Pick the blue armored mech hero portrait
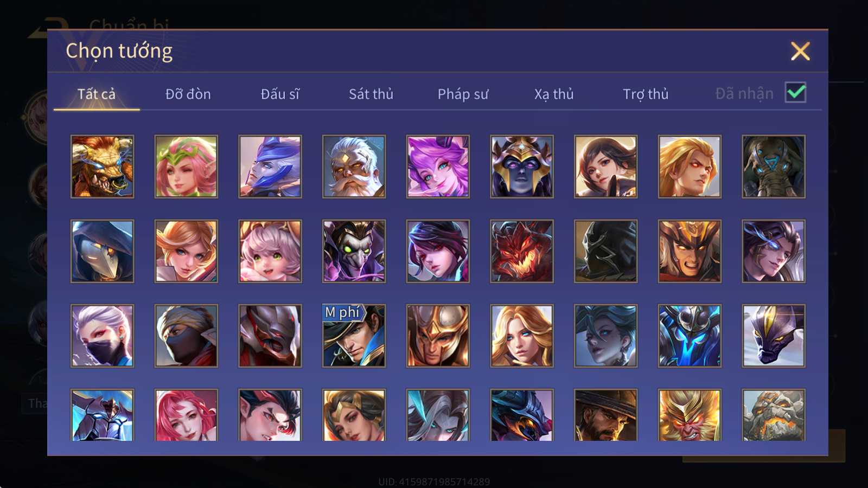Viewport: 868px width, 488px height. (690, 336)
